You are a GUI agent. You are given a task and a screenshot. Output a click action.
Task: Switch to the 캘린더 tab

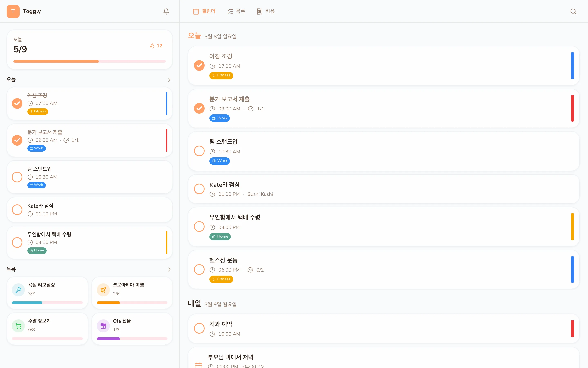(204, 11)
